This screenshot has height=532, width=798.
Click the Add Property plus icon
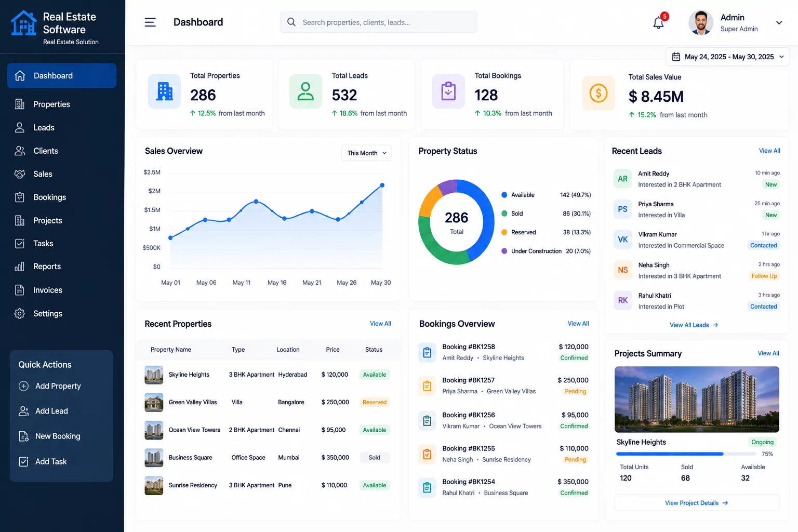(23, 386)
